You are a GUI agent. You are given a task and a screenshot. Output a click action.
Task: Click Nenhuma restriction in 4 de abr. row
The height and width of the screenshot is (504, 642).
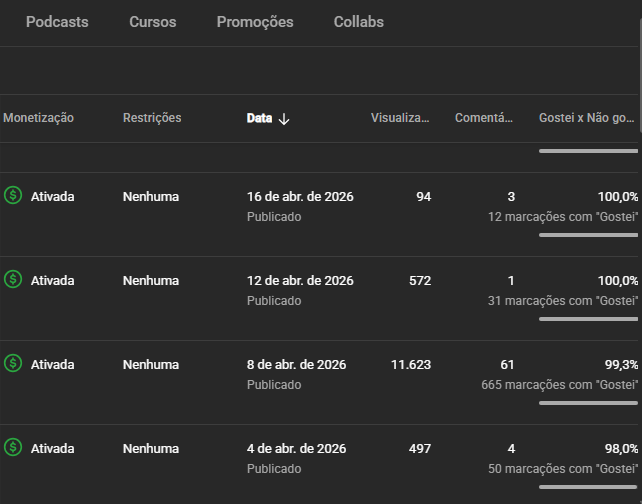(151, 448)
